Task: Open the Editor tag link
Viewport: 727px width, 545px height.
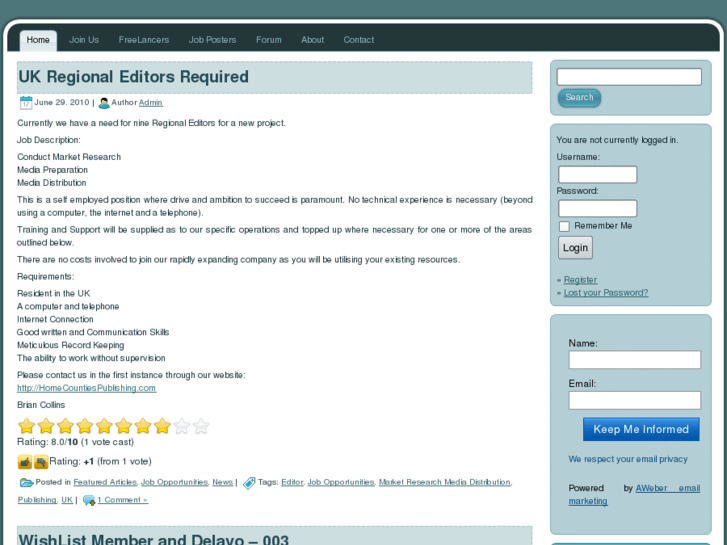Action: (292, 482)
